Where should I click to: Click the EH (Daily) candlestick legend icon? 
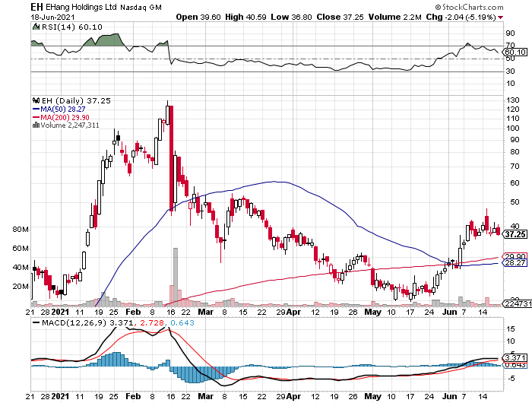coord(35,100)
